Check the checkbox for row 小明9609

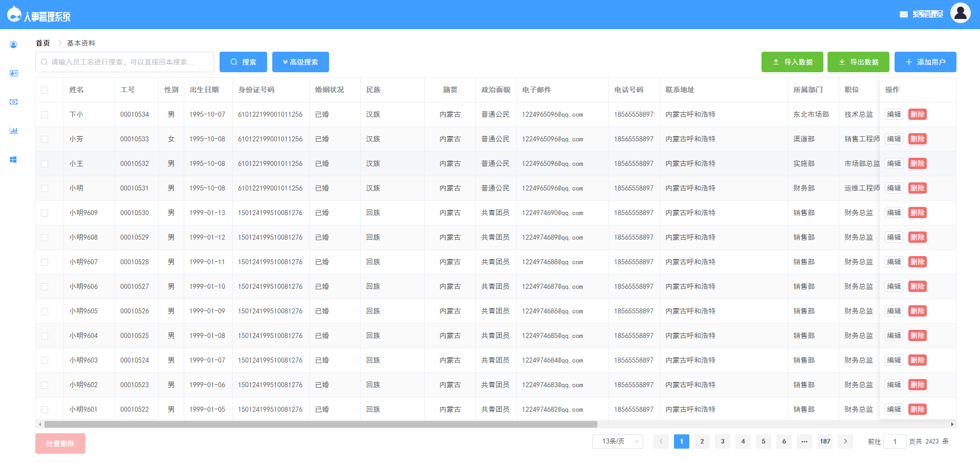click(x=45, y=213)
